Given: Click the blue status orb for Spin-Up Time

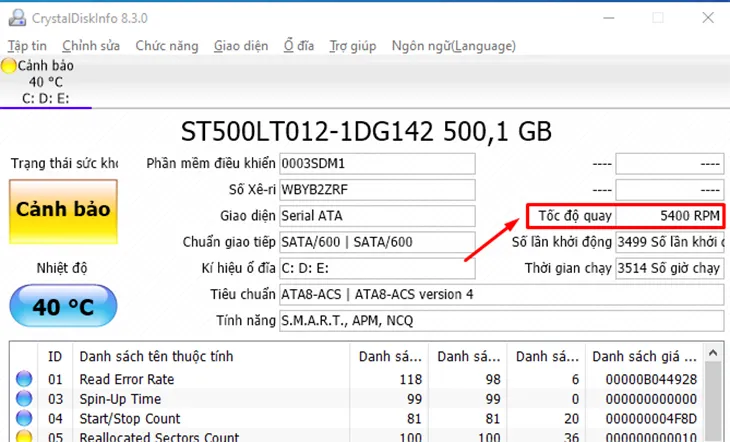Looking at the screenshot, I should pyautogui.click(x=24, y=399).
